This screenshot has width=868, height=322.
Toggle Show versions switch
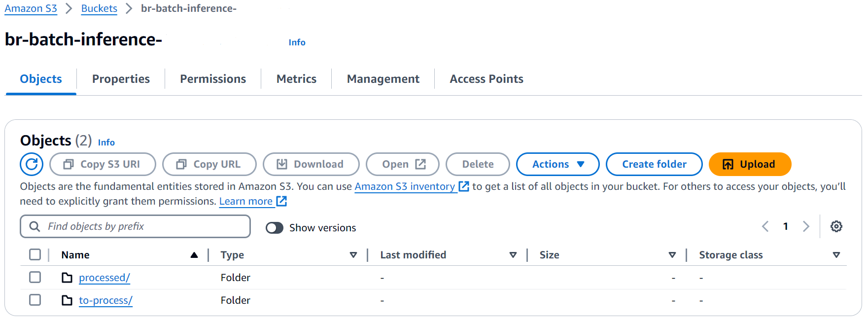point(275,228)
